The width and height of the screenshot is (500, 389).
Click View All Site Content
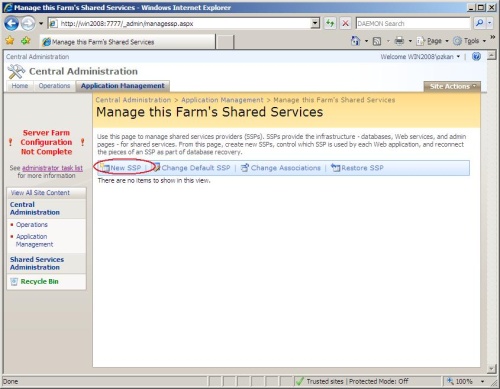(40, 193)
